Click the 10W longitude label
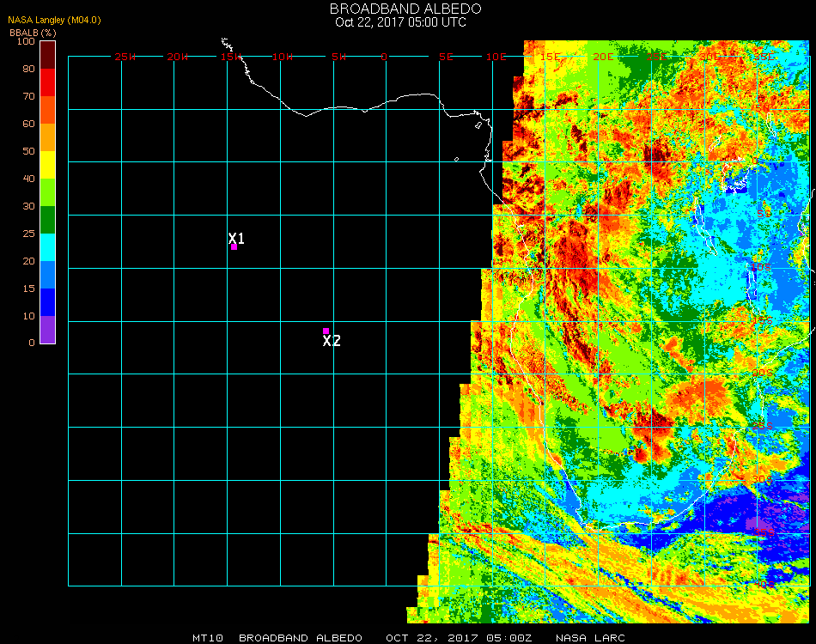This screenshot has height=644, width=816. tap(283, 57)
